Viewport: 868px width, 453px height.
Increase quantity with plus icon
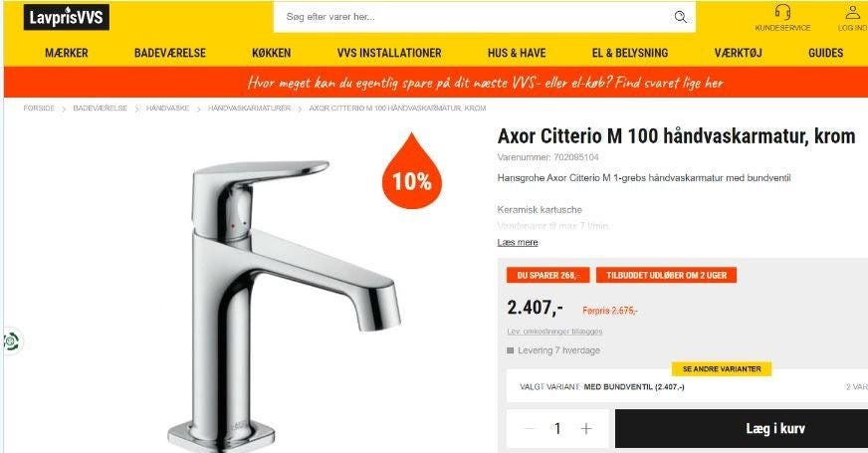pos(586,428)
